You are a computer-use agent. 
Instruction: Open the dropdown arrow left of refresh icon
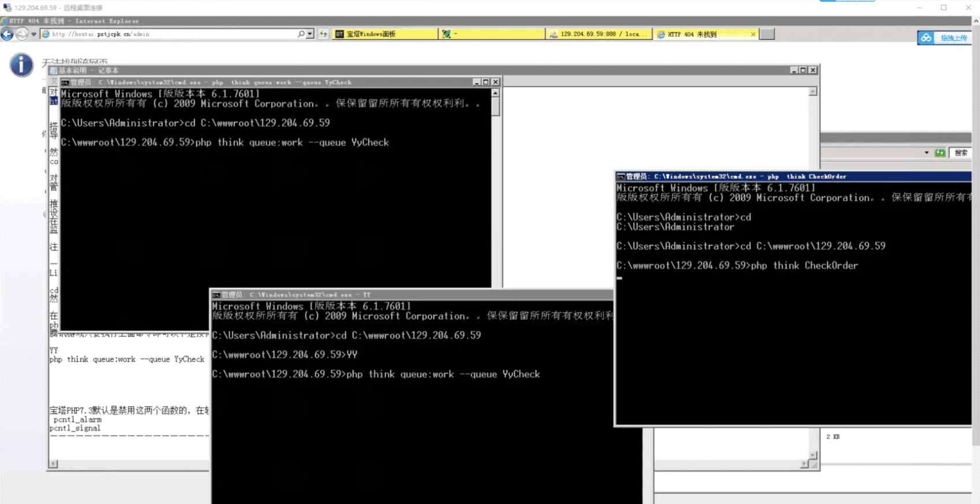click(926, 153)
